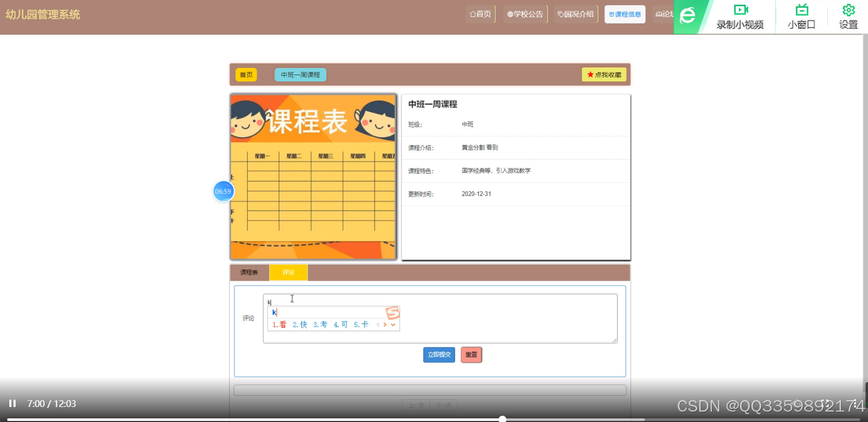
Task: Click the 重置 reset button
Action: (471, 355)
